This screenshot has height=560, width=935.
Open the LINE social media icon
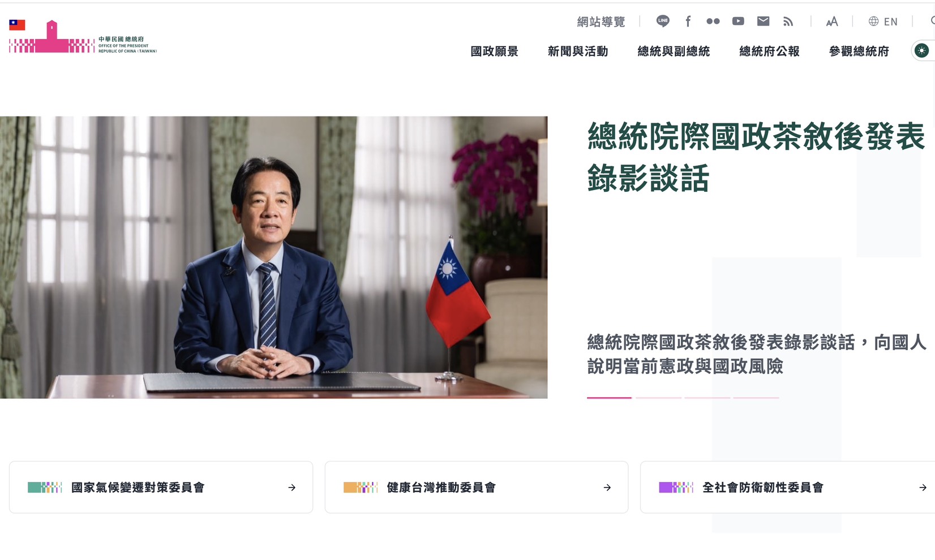(x=663, y=21)
